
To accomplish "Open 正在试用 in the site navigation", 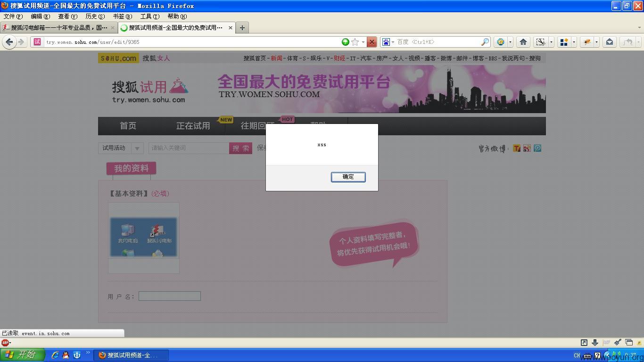I will pyautogui.click(x=193, y=126).
